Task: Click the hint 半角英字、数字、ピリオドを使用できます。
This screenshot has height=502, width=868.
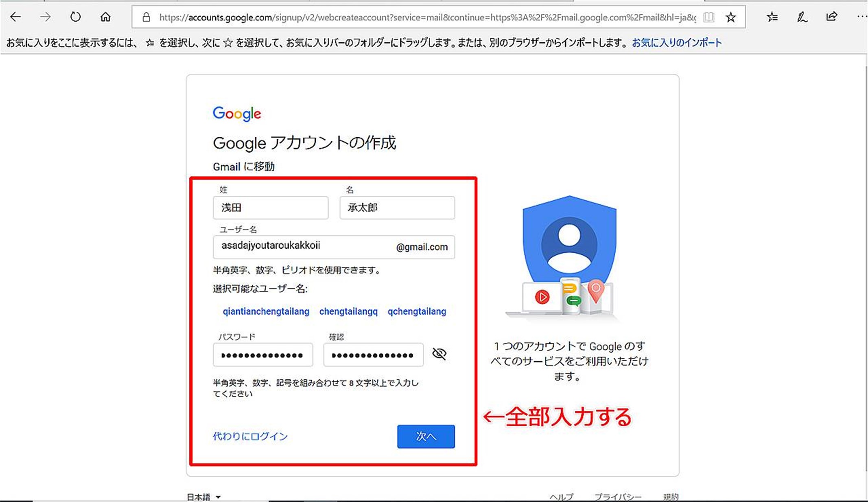Action: pyautogui.click(x=298, y=270)
